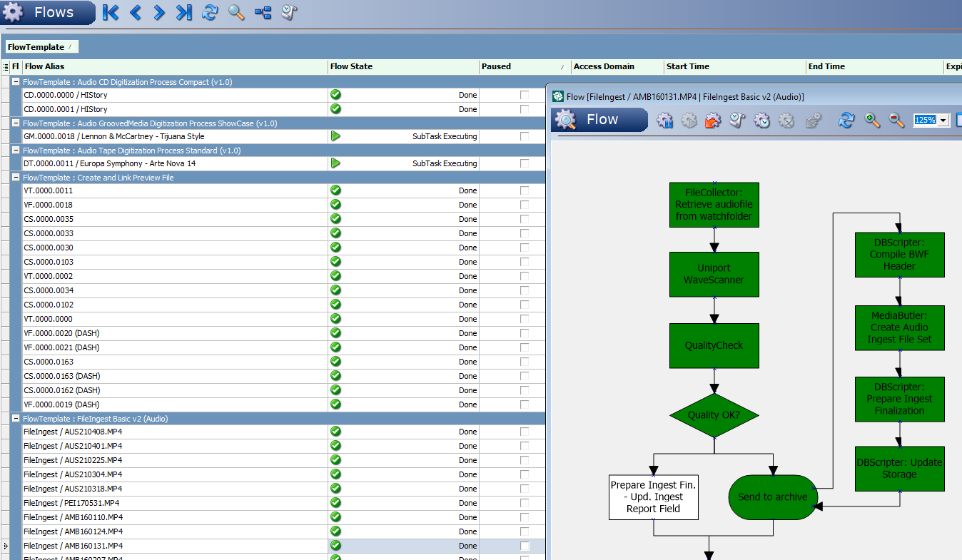Zoom in on the flow diagram
962x560 pixels.
click(872, 121)
